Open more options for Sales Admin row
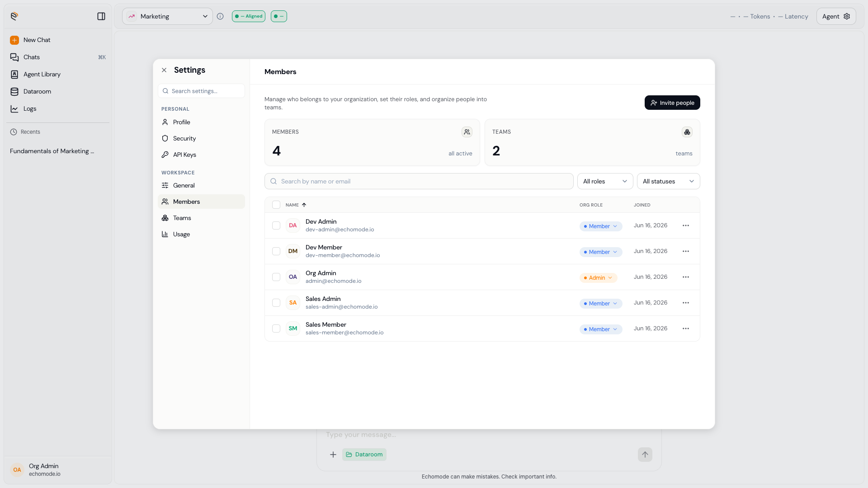The height and width of the screenshot is (488, 868). (686, 303)
